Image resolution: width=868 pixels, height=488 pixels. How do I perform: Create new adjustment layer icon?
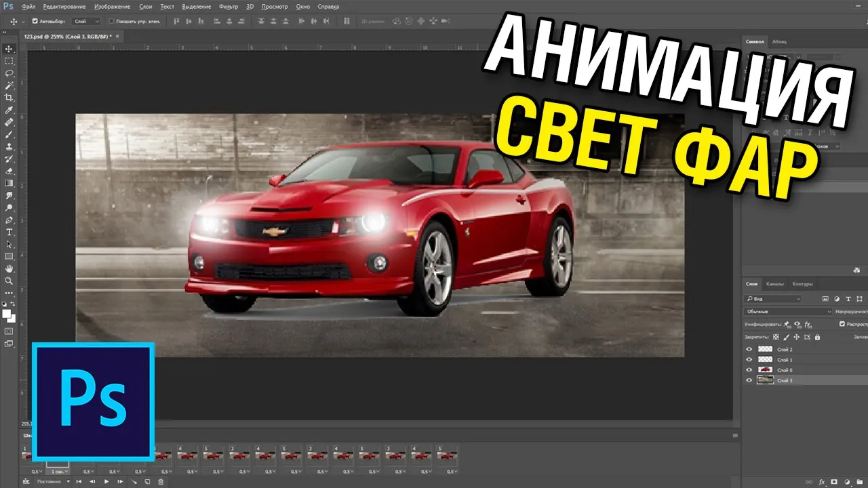coord(847,482)
